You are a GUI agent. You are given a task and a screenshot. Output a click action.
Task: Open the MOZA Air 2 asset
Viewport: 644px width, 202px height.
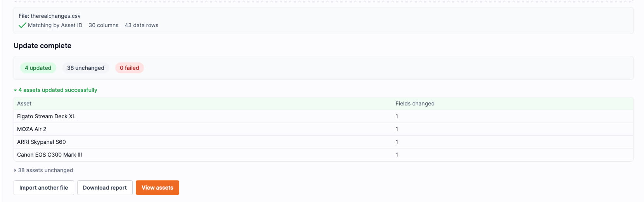31,129
